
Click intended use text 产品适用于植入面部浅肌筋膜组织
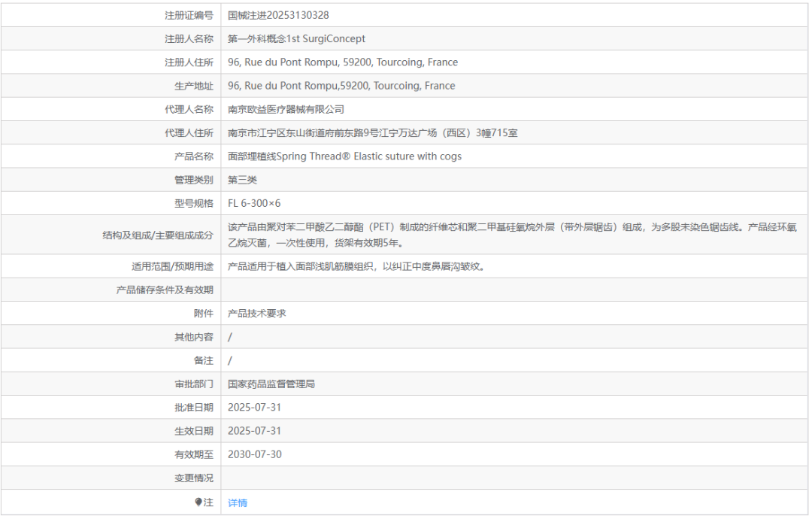(x=356, y=266)
